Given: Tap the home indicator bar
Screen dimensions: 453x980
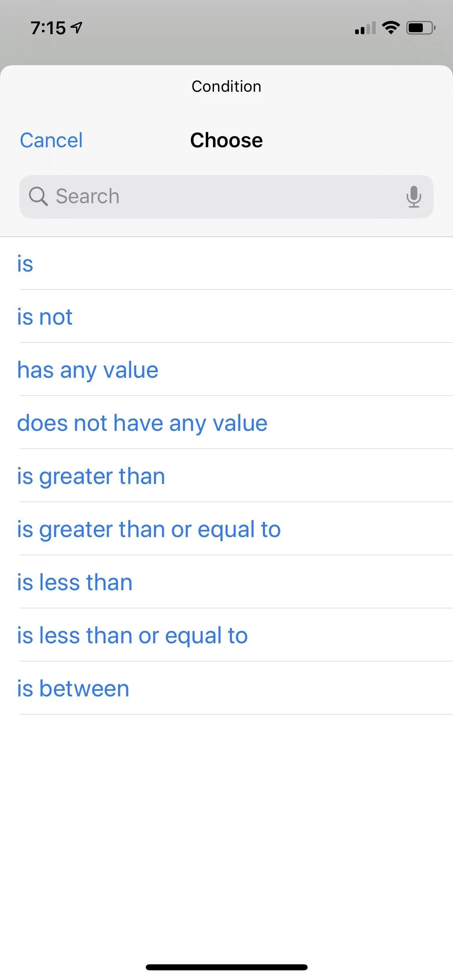Looking at the screenshot, I should click(x=226, y=967).
